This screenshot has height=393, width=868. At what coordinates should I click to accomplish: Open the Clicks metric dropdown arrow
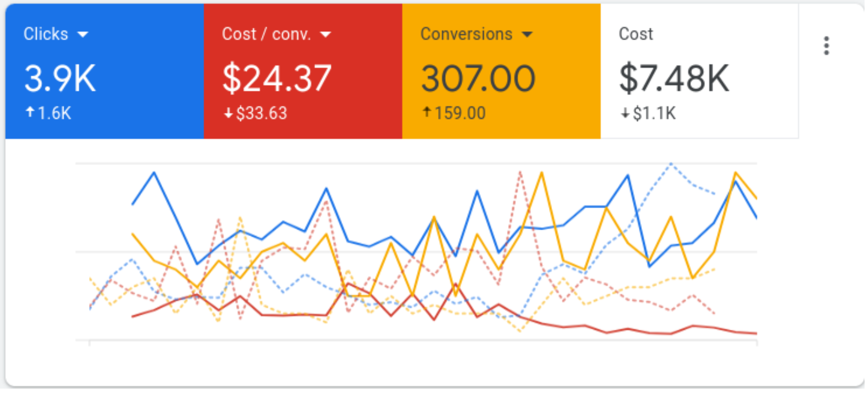tap(83, 34)
